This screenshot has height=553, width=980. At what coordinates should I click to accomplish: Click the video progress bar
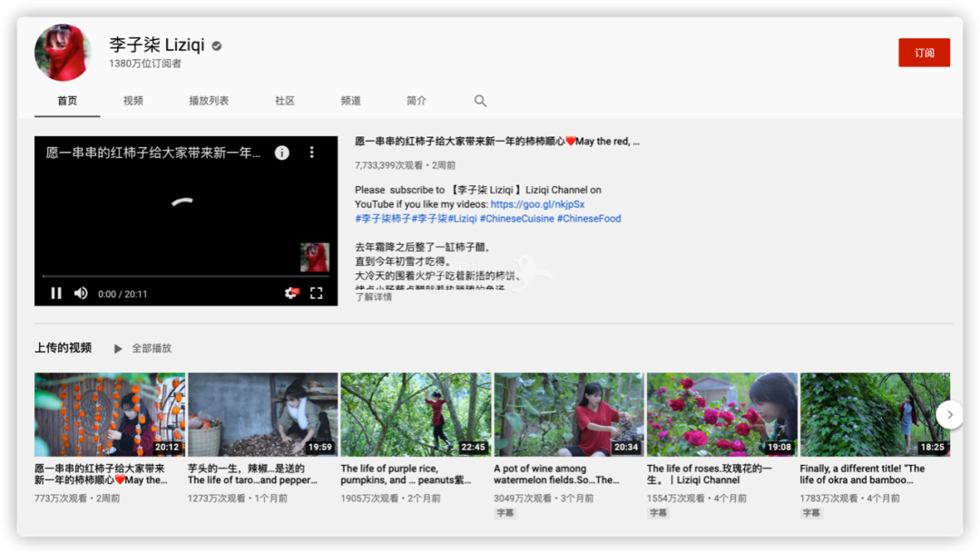point(185,276)
